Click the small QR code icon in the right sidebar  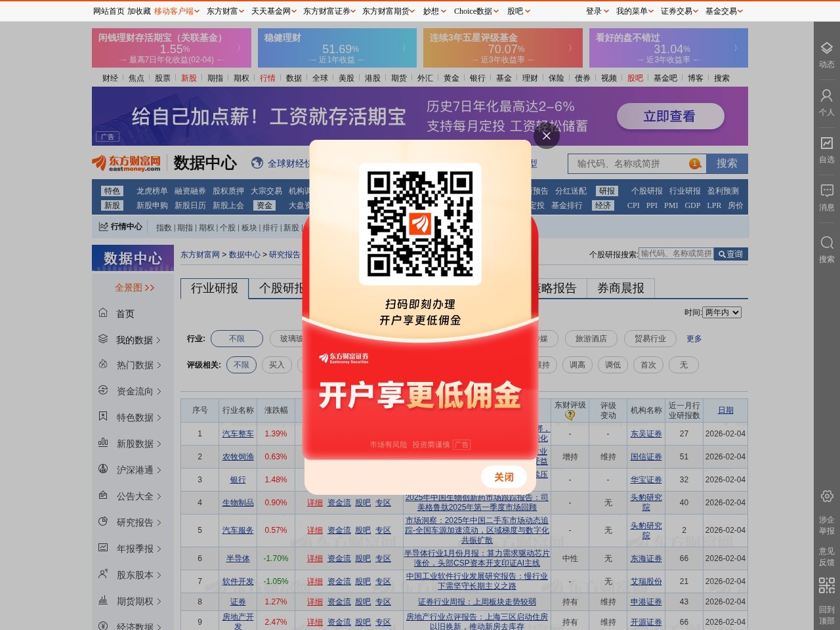coord(827,585)
